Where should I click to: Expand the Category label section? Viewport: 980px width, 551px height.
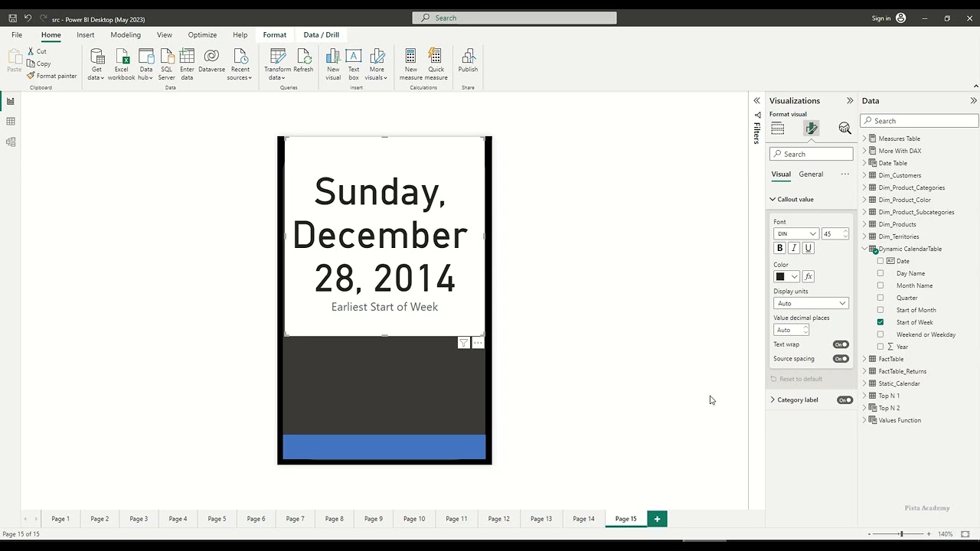point(773,400)
